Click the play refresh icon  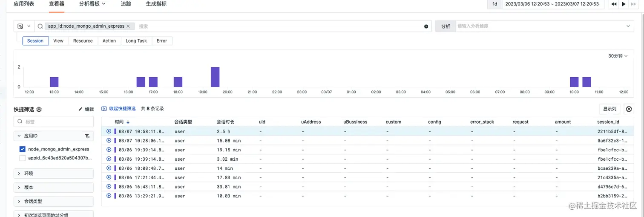624,4
